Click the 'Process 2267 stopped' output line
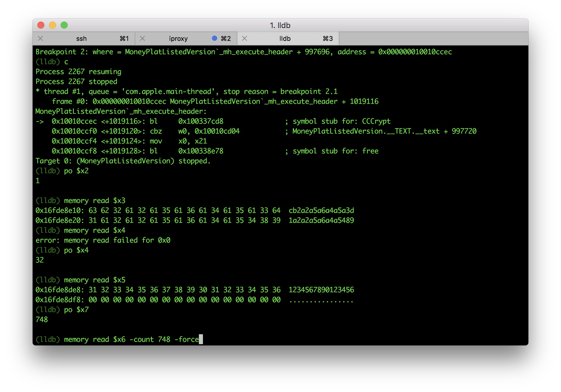The width and height of the screenshot is (561, 392). point(76,82)
